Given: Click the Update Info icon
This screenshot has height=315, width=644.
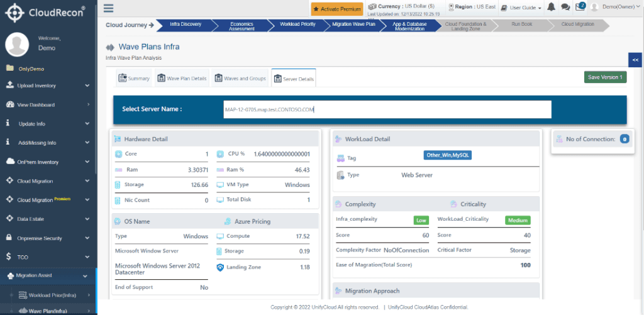Looking at the screenshot, I should click(8, 123).
